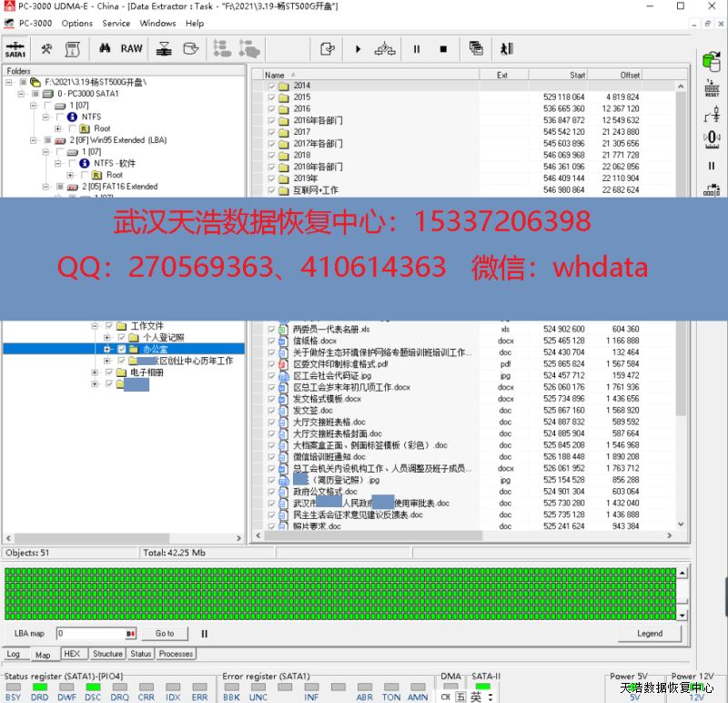
Task: Uncheck the 信纸格.docx file checkbox
Action: point(271,341)
